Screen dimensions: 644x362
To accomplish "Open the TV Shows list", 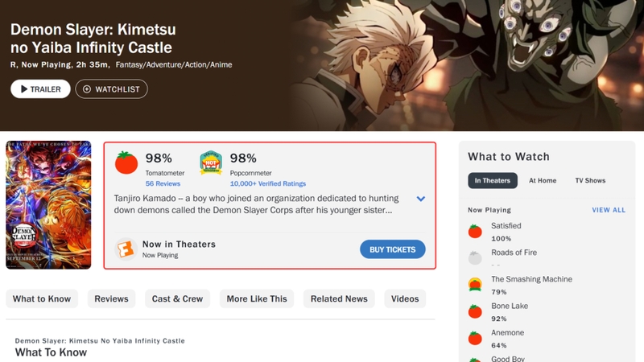I will click(590, 181).
